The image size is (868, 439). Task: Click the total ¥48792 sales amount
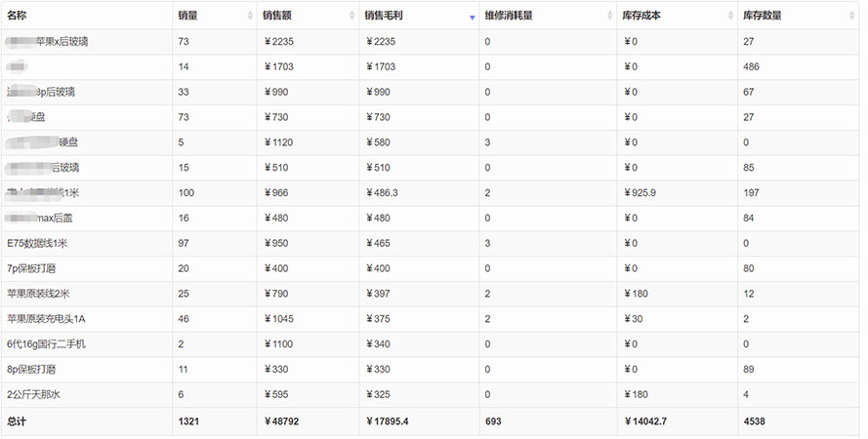[281, 421]
